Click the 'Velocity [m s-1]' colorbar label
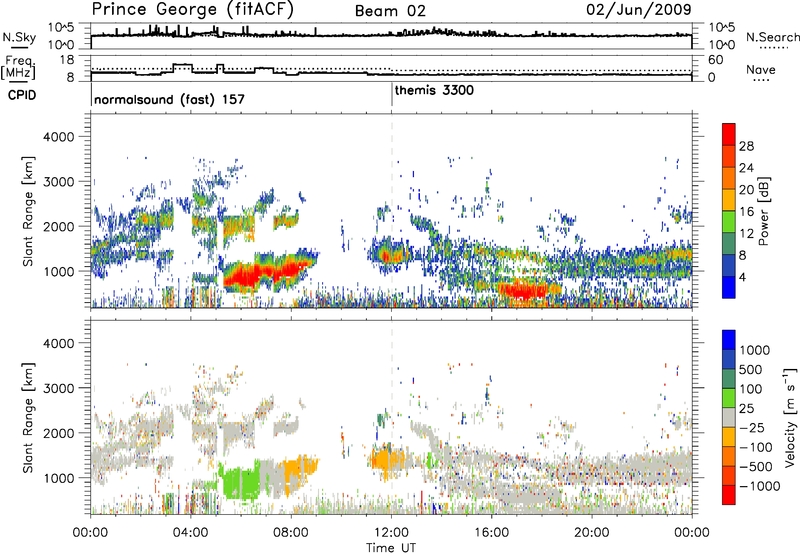Screen dimensions: 800x554 click(x=790, y=417)
